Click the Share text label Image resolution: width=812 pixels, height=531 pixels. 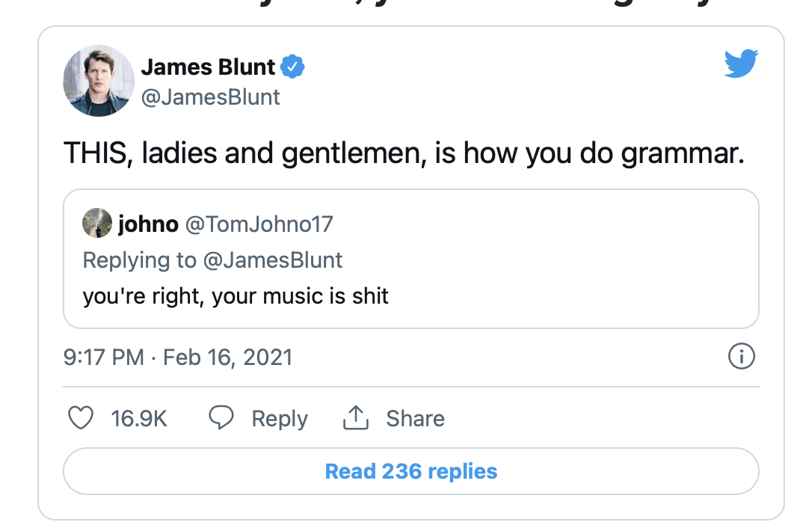(x=415, y=419)
